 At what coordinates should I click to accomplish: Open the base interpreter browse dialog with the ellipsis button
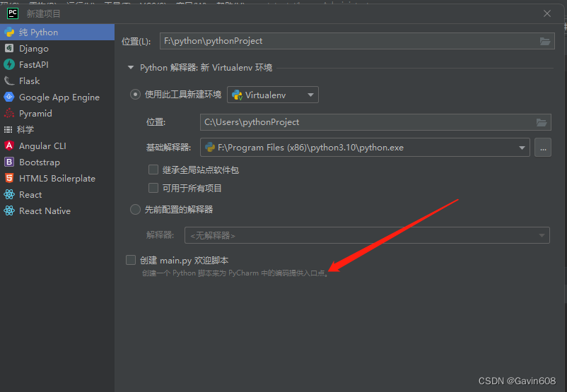click(x=543, y=148)
